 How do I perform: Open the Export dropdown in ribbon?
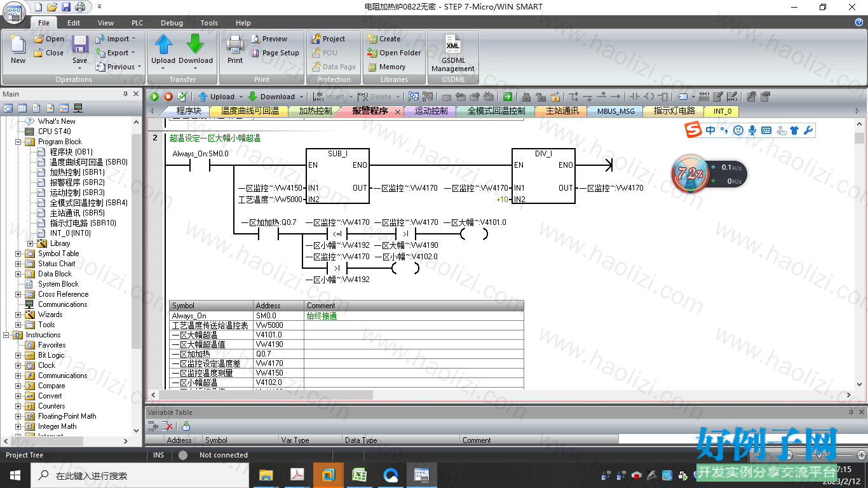tap(115, 53)
